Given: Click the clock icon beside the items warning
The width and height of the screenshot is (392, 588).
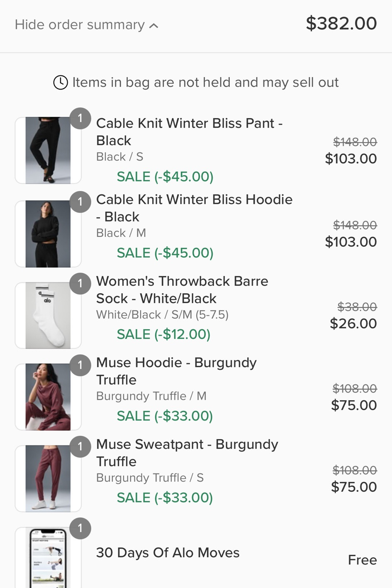Looking at the screenshot, I should tap(61, 82).
